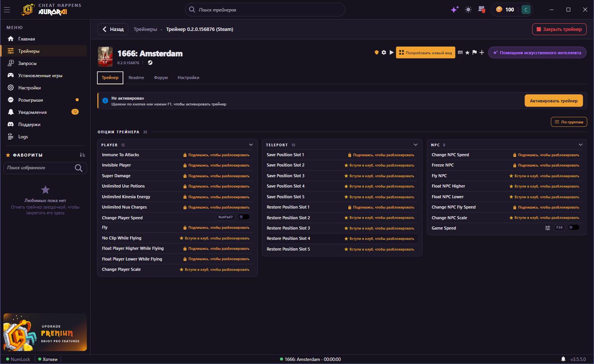Switch to the Readme tab
The height and width of the screenshot is (364, 594).
point(136,78)
